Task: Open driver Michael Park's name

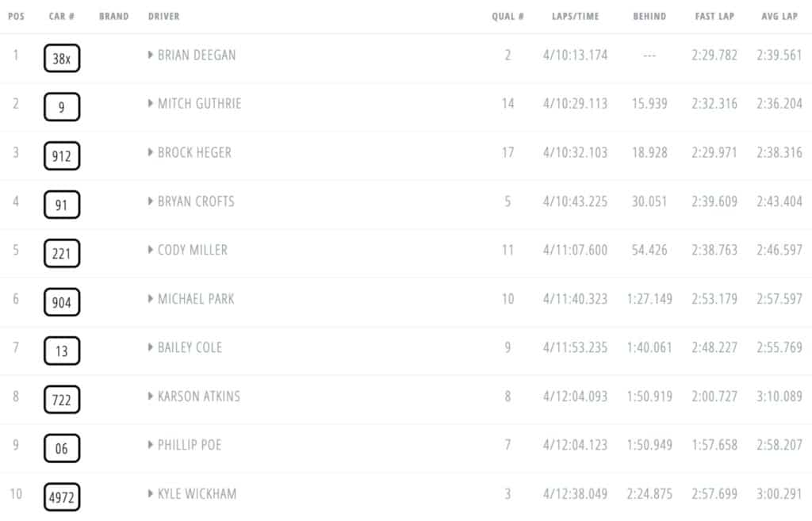Action: 196,299
